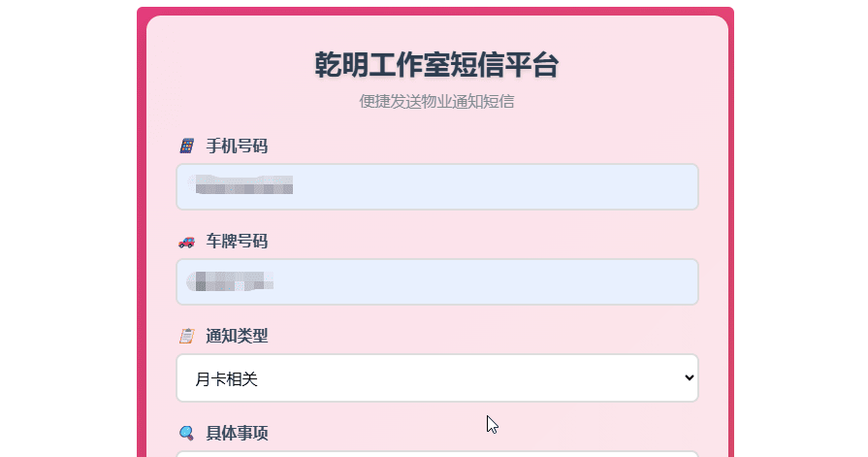Screen dimensions: 868x457
Task: Click the car icon beside 车牌号码
Action: pyautogui.click(x=187, y=242)
